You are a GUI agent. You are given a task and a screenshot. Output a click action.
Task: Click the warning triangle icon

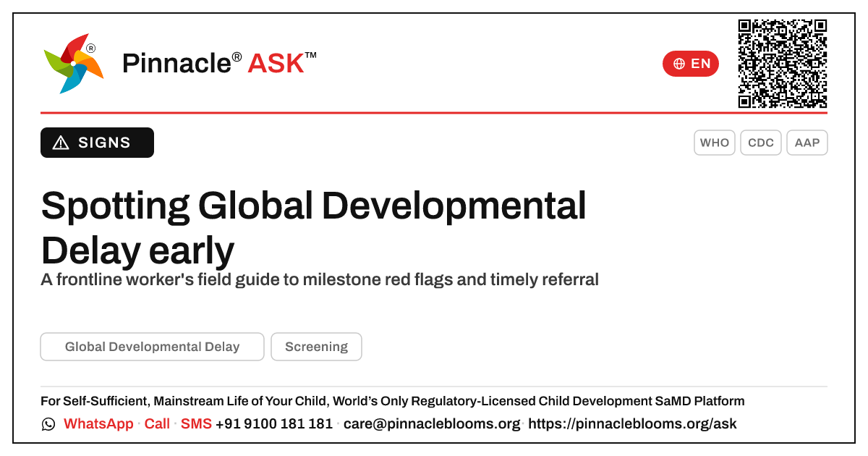click(x=61, y=143)
